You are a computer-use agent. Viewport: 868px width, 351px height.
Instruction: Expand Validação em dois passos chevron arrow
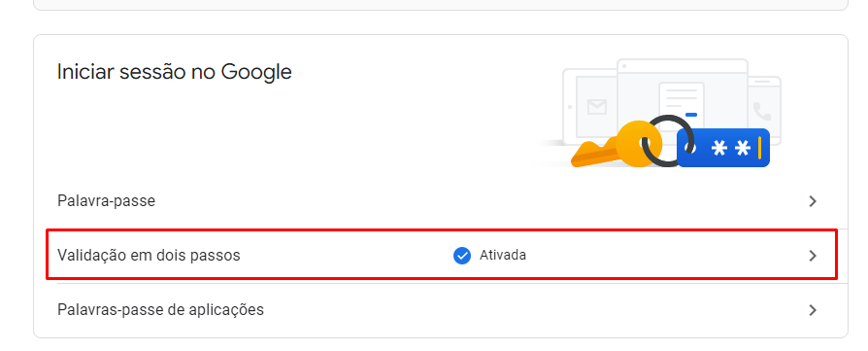812,256
